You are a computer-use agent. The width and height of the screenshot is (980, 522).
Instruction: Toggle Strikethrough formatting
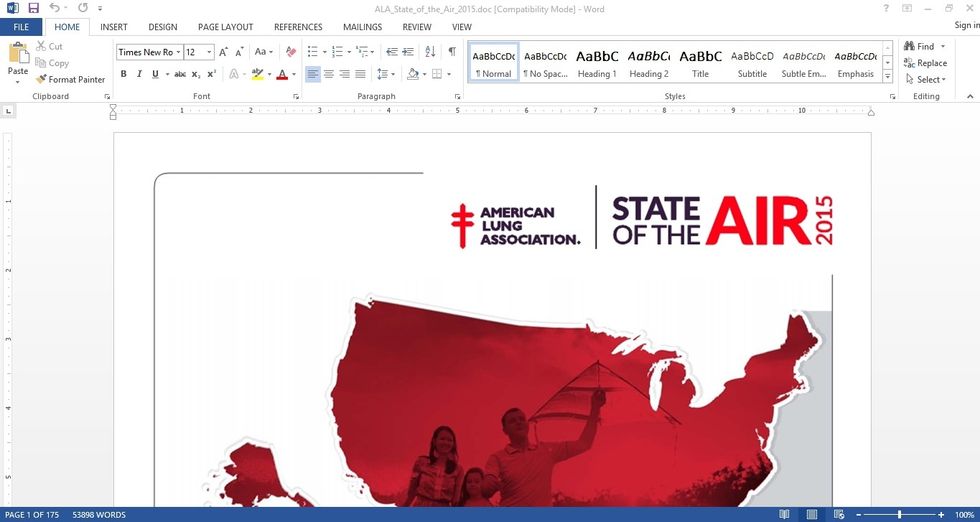(180, 74)
